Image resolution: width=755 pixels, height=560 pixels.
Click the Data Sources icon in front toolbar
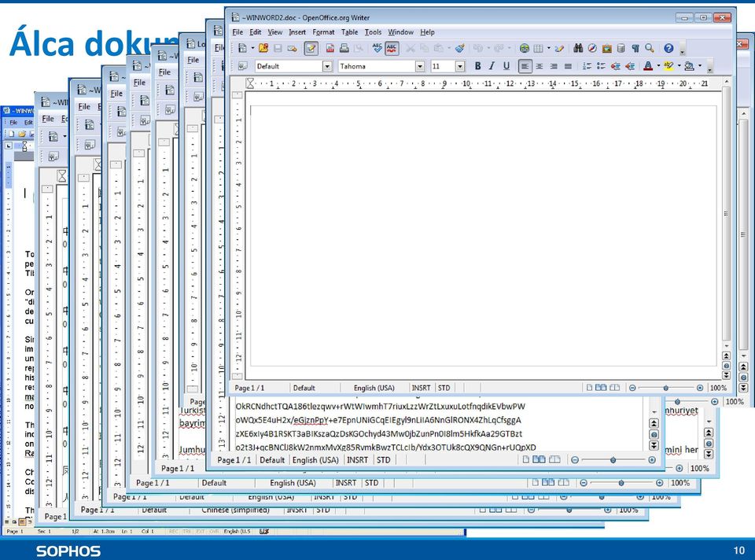[x=621, y=48]
